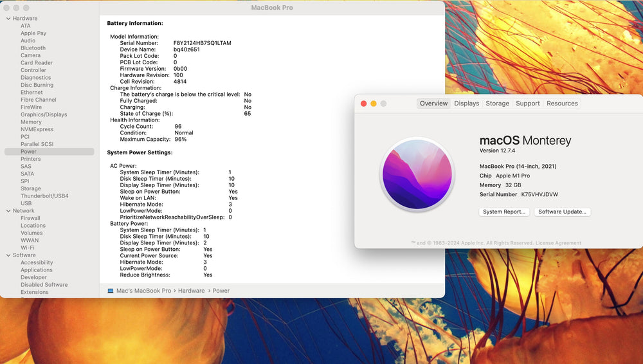Select the Support tab
Image resolution: width=643 pixels, height=364 pixels.
click(x=527, y=104)
